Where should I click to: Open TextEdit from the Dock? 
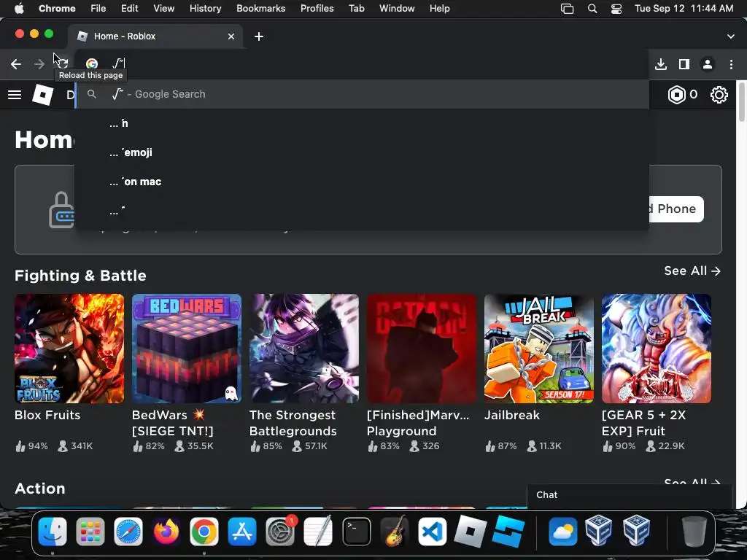(x=318, y=531)
